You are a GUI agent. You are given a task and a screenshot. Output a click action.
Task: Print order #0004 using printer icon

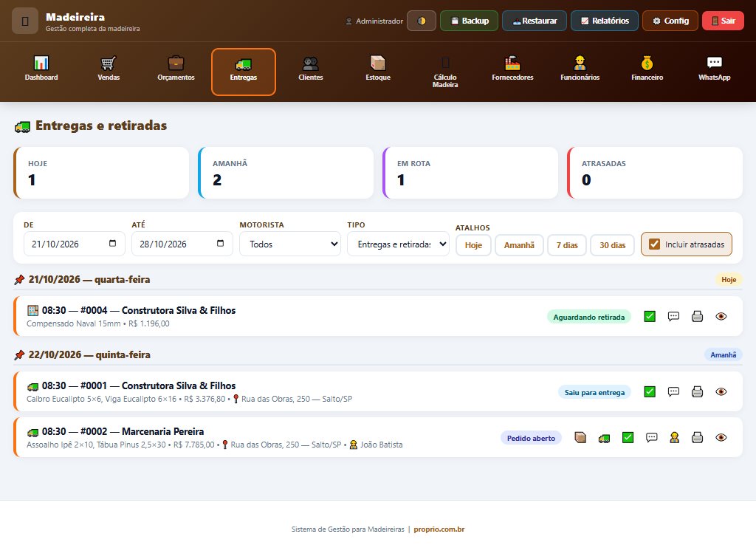[x=697, y=316]
